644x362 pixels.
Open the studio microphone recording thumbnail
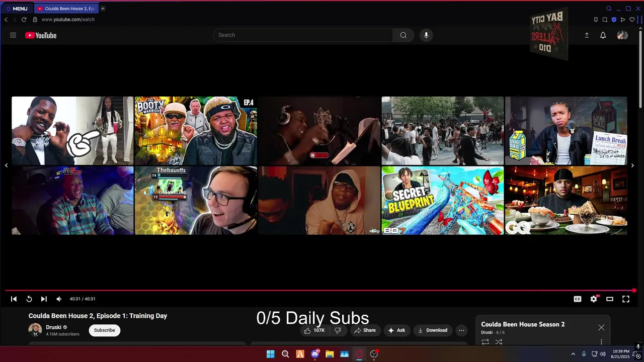point(319,131)
